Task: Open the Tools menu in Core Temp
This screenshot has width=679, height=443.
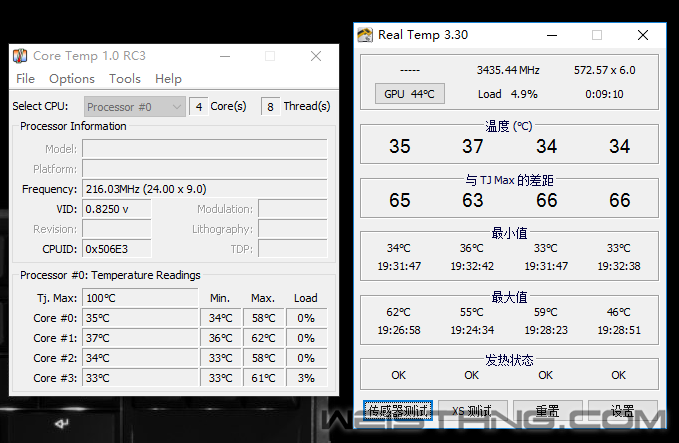Action: [125, 79]
